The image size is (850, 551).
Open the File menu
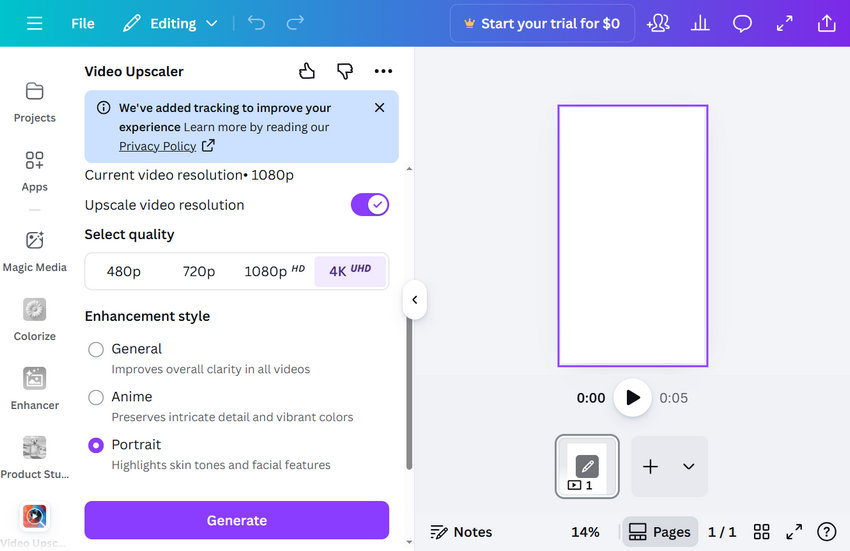(83, 23)
